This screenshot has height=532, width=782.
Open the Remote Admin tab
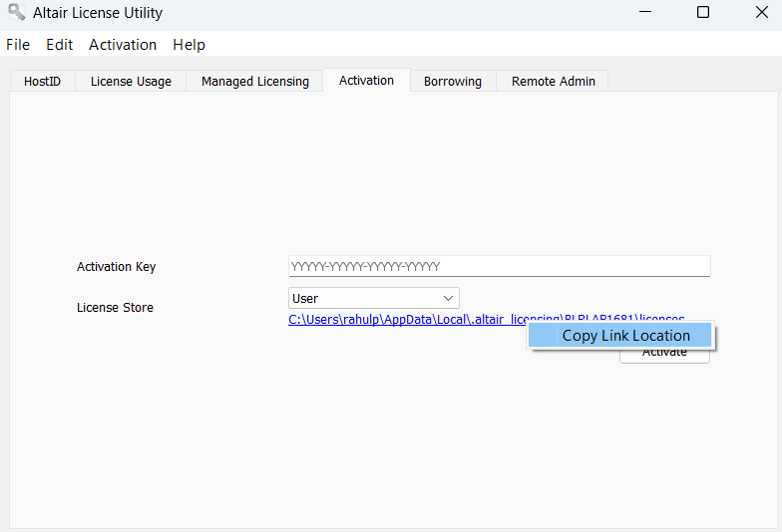tap(553, 82)
